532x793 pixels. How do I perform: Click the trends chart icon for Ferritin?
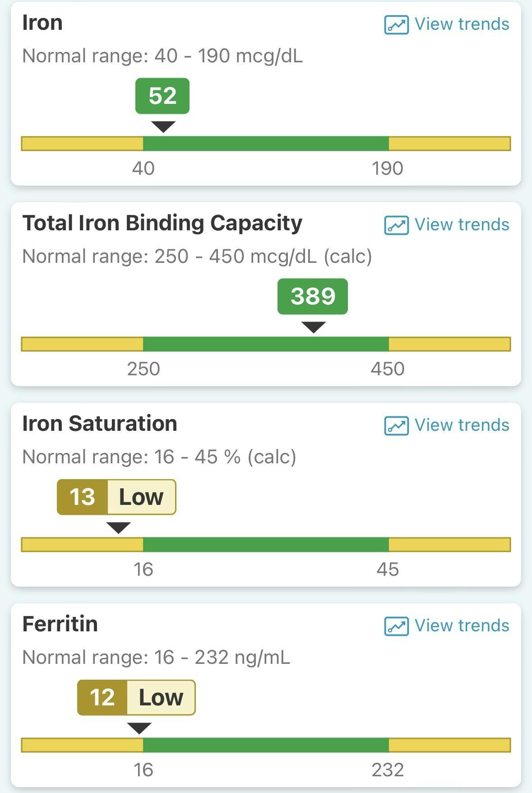click(x=396, y=626)
